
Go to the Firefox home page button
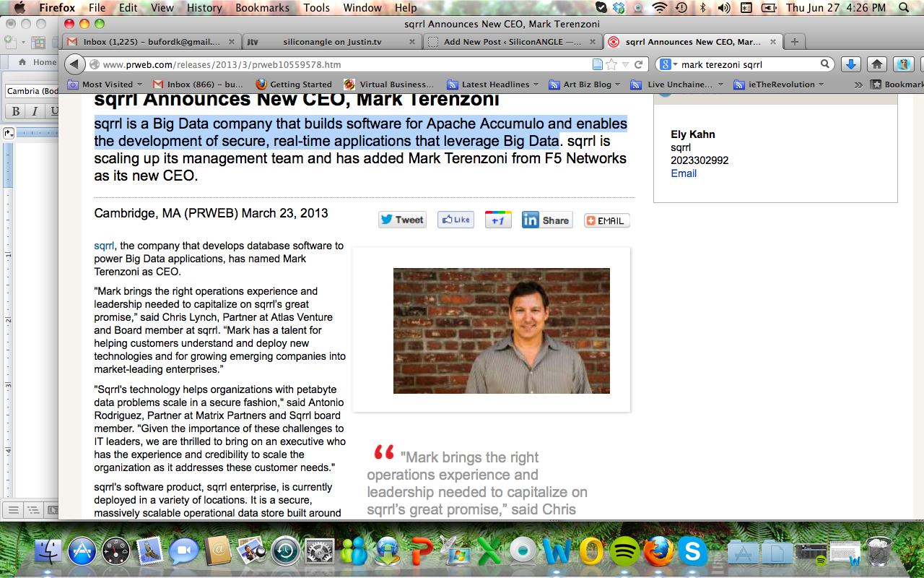click(876, 64)
